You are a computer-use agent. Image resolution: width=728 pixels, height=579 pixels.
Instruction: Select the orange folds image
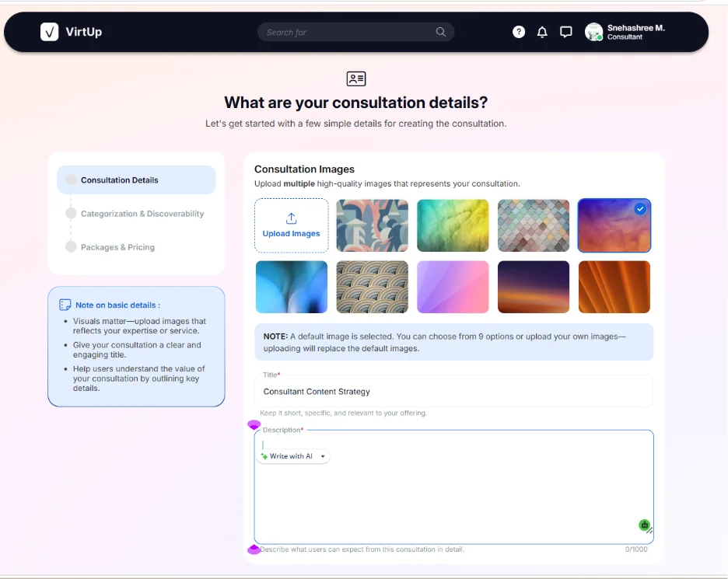(x=614, y=287)
